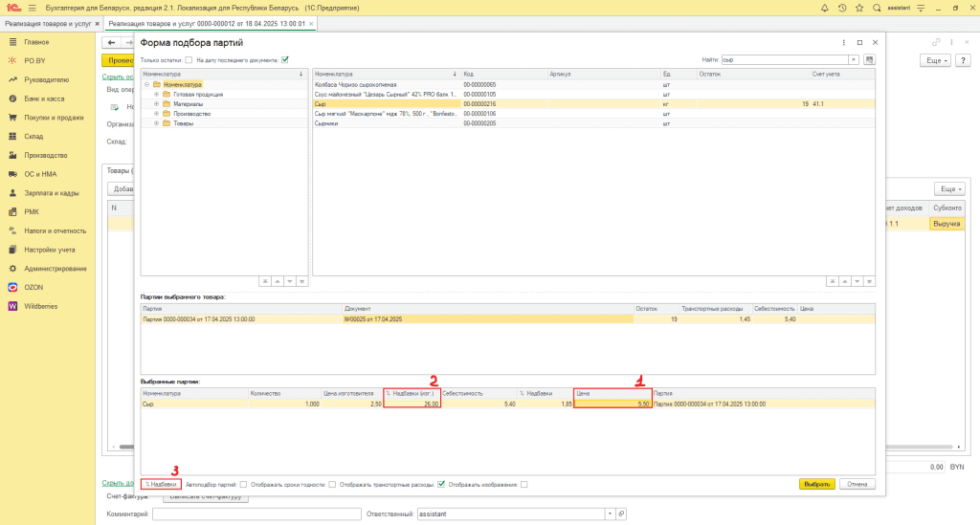This screenshot has height=525, width=980.
Task: Click the yellow Выбрать button
Action: tap(817, 485)
